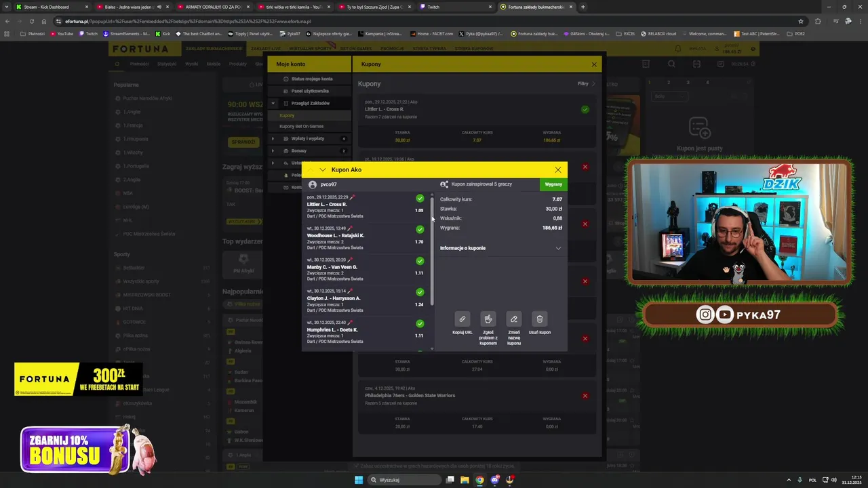The height and width of the screenshot is (488, 868).
Task: Reload the page with browser refresh icon
Action: (x=31, y=21)
